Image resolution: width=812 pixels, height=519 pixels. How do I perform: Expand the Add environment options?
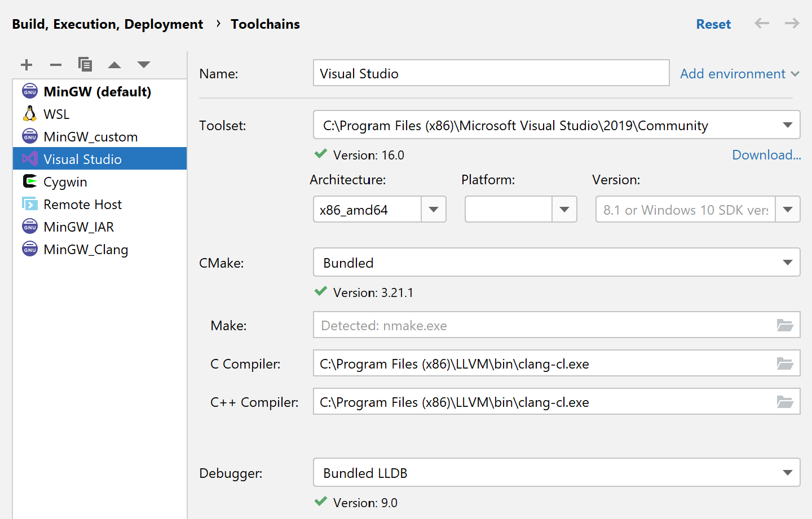[x=739, y=73]
